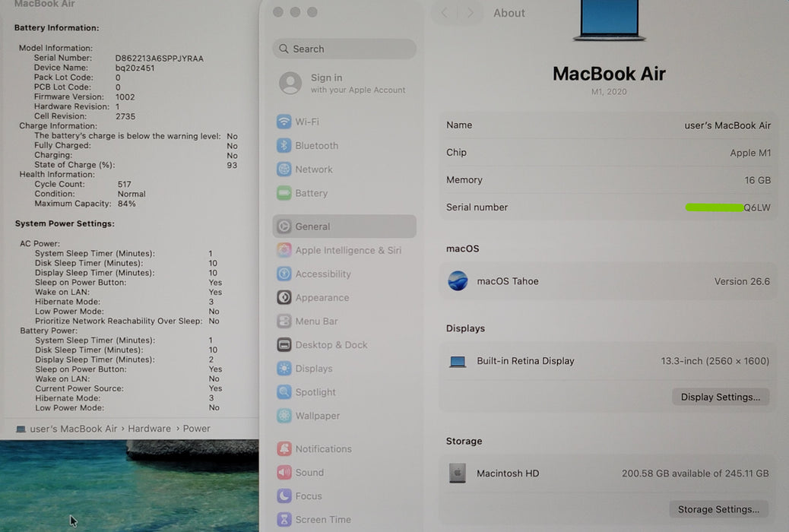Select the General sidebar label
The height and width of the screenshot is (532, 789).
coord(312,226)
